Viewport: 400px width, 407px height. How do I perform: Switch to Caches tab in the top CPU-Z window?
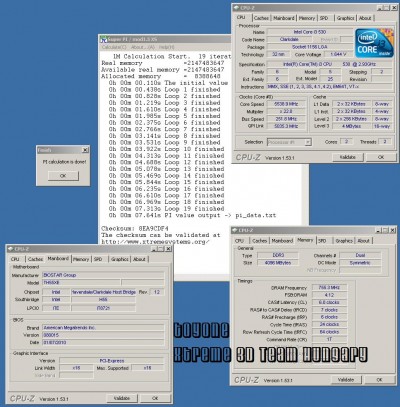pyautogui.click(x=261, y=18)
